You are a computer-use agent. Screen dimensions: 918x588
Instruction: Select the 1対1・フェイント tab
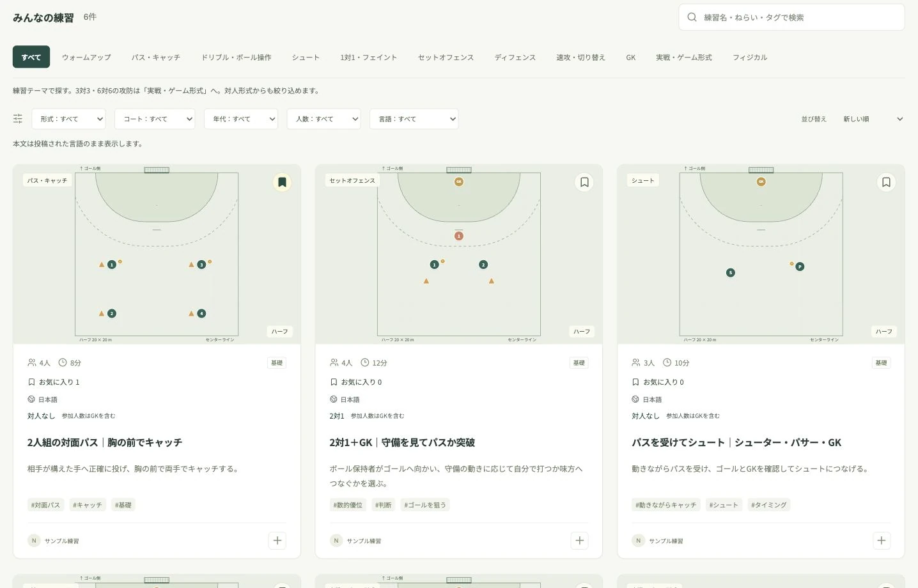[x=369, y=58]
